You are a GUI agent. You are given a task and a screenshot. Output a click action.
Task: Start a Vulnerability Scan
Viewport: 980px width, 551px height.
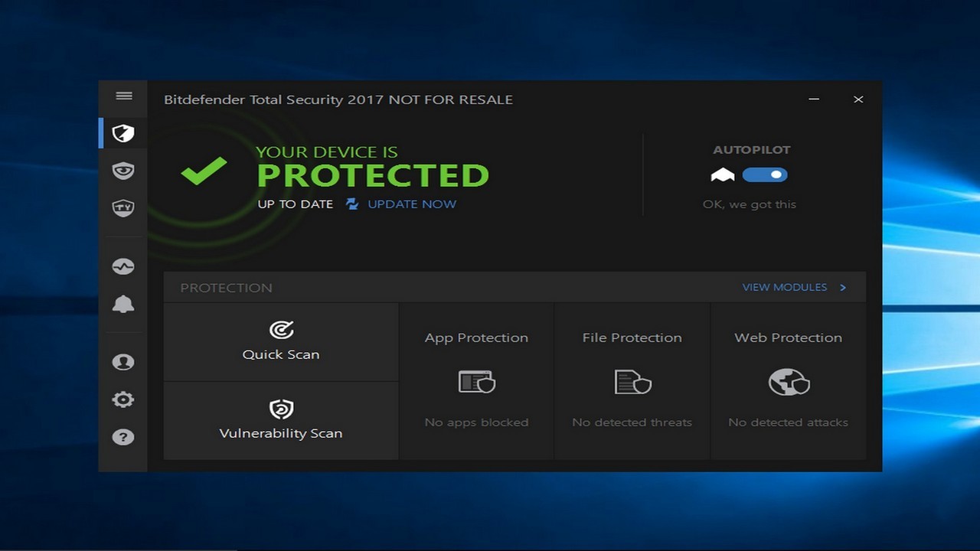[281, 421]
